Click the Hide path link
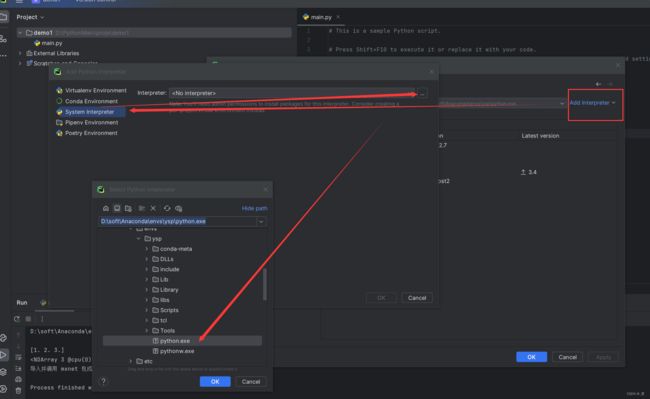This screenshot has width=650, height=399. point(254,208)
